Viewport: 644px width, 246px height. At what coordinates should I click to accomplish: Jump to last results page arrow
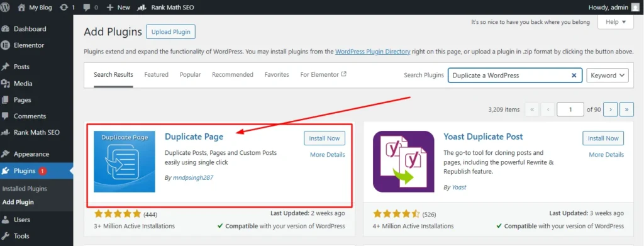point(627,109)
